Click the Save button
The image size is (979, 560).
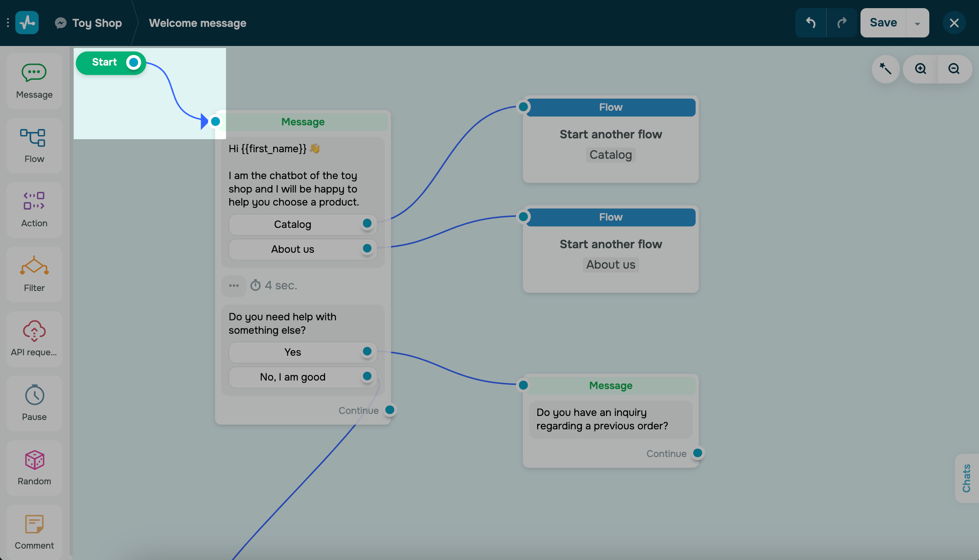tap(883, 22)
